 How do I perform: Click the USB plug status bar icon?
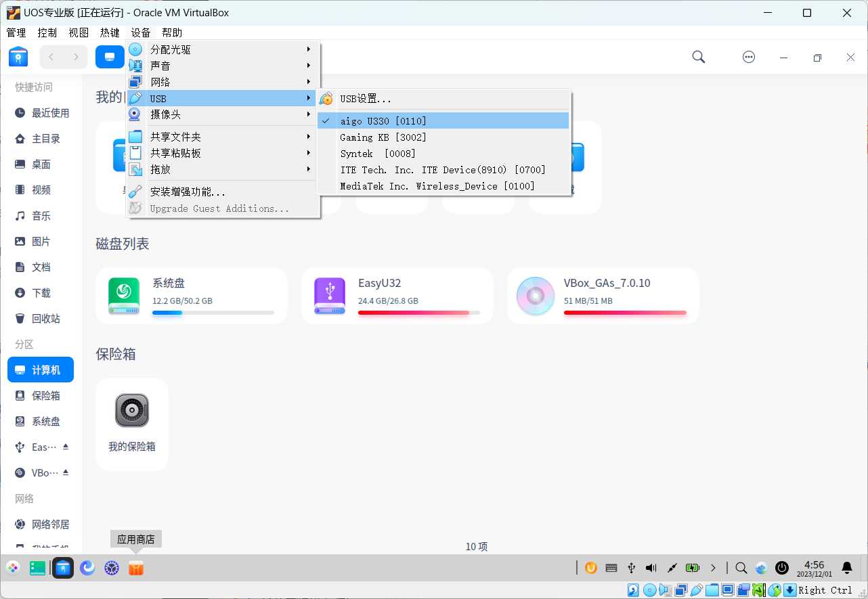(x=697, y=590)
